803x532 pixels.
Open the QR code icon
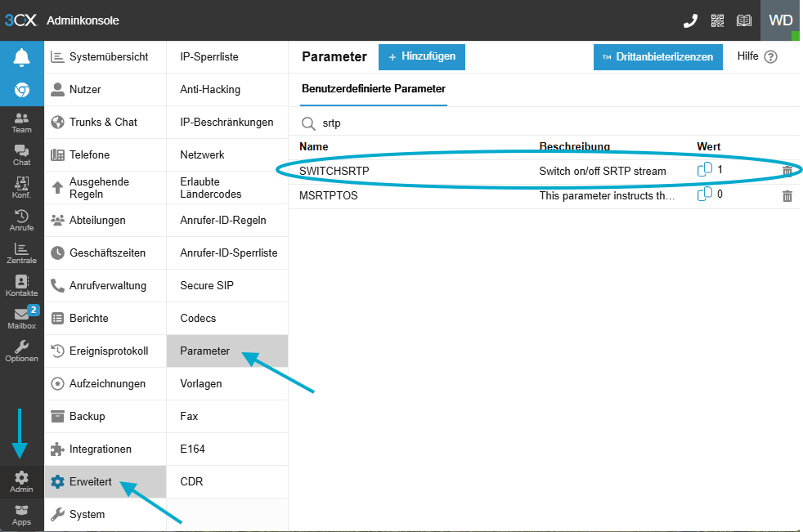(x=717, y=20)
